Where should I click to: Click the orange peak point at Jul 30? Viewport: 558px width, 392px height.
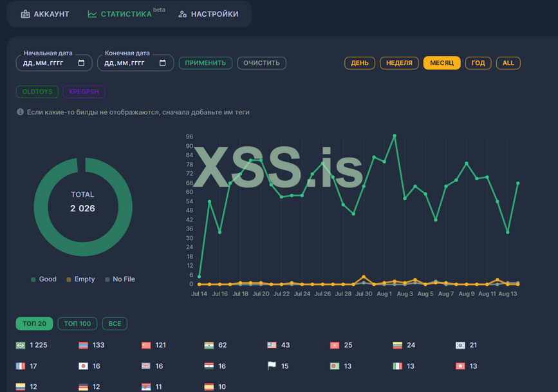click(x=364, y=277)
